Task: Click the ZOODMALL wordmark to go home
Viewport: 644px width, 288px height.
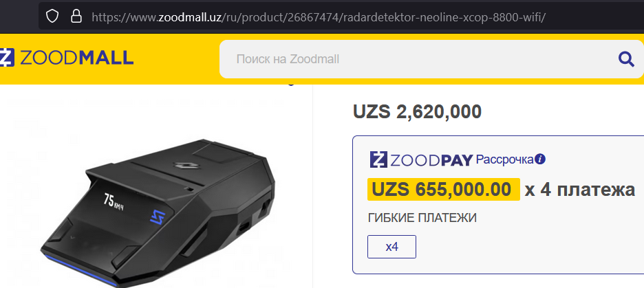Action: click(77, 58)
